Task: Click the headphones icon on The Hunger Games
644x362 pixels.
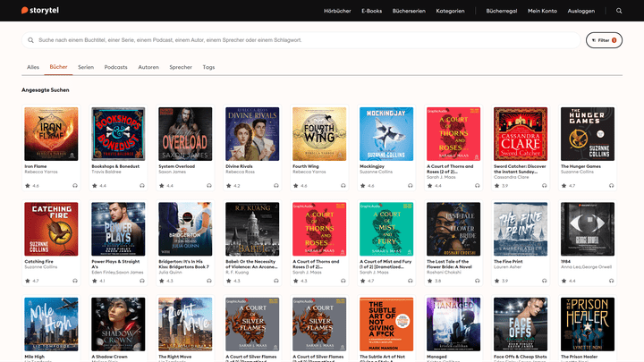Action: [612, 186]
